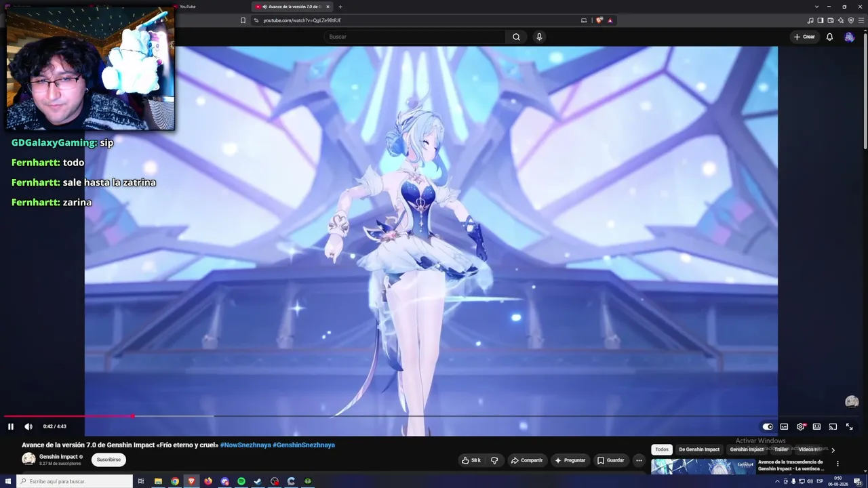Enter fullscreen video mode

[x=849, y=426]
